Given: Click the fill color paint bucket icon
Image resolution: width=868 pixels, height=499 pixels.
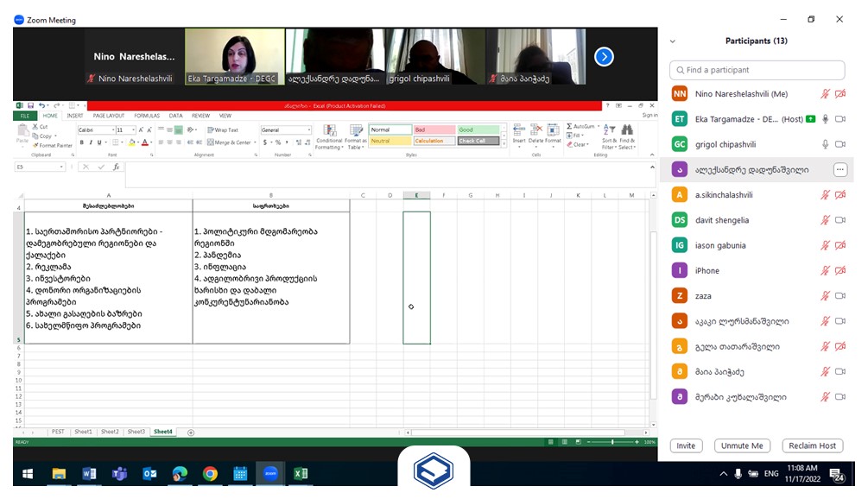Looking at the screenshot, I should click(x=132, y=142).
